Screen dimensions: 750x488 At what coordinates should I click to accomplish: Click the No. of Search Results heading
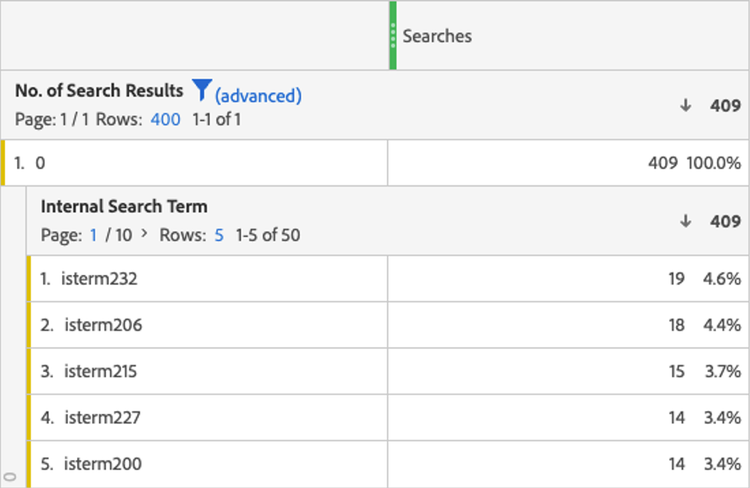(x=99, y=91)
